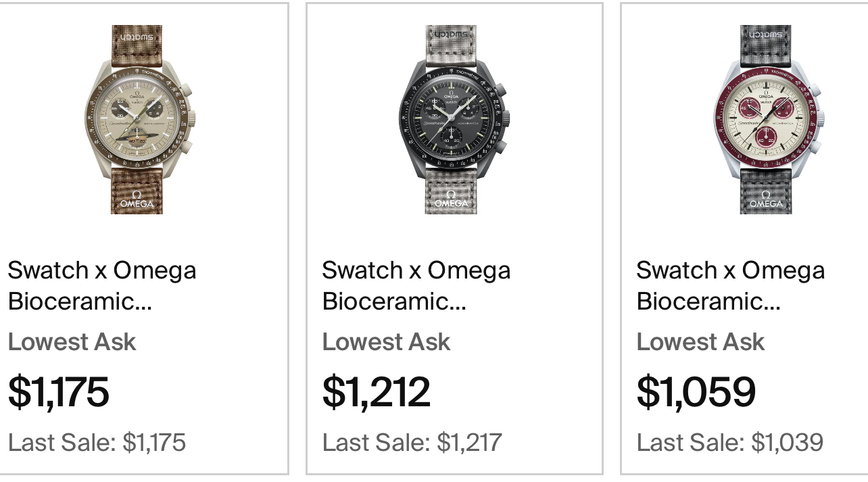
Task: Click the Last Sale: $1,175 text
Action: [x=97, y=442]
